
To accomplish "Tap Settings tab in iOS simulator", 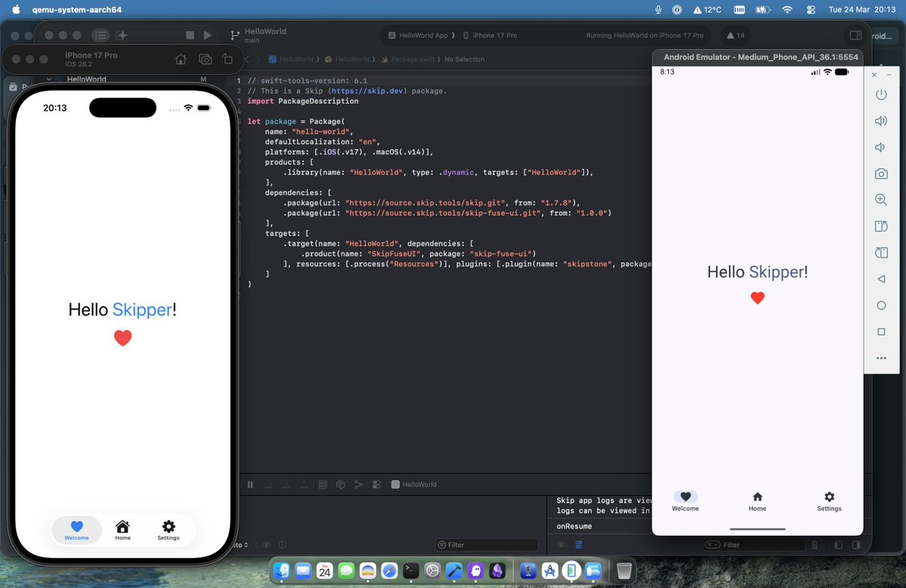I will (x=168, y=531).
